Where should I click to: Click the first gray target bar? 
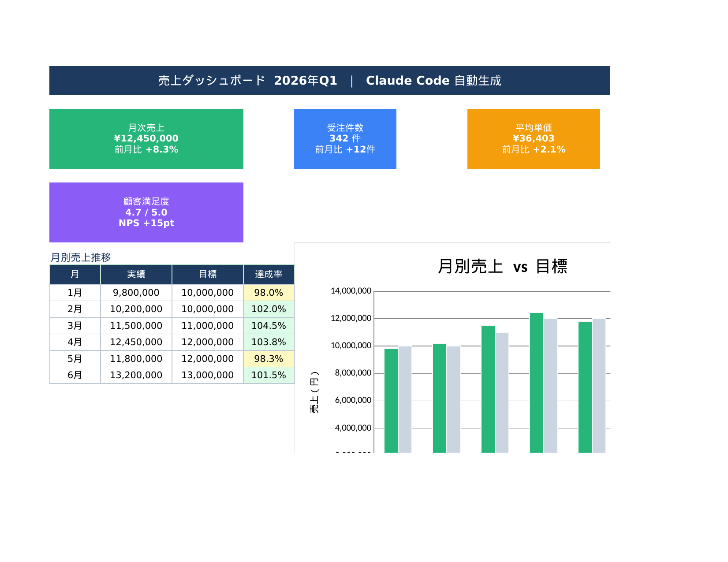(405, 399)
